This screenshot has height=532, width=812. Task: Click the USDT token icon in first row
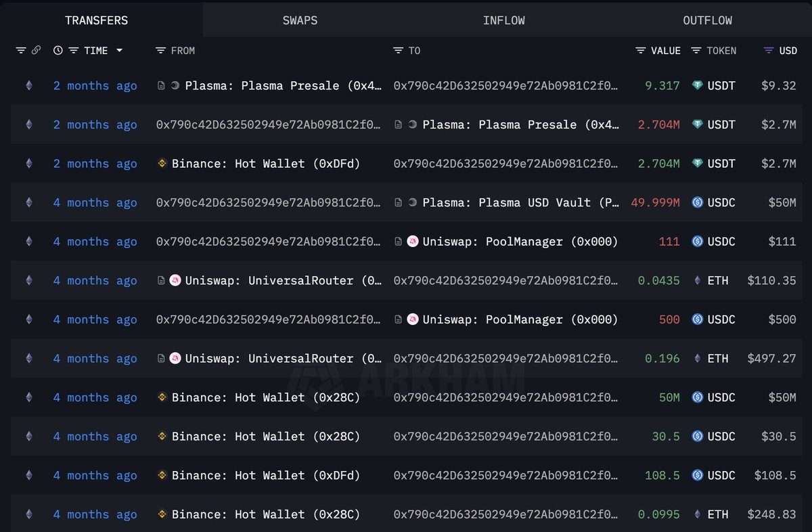tap(697, 86)
